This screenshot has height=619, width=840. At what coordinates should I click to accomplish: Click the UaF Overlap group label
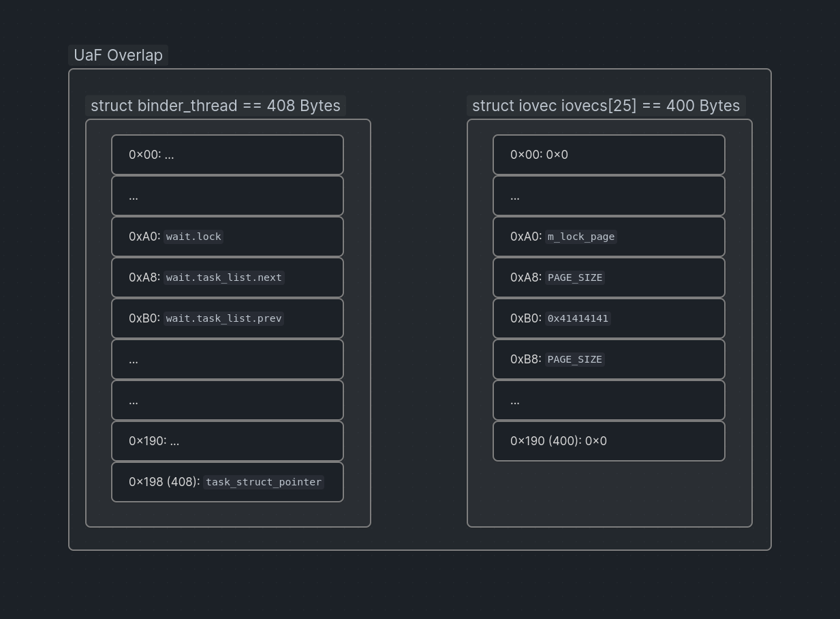118,55
